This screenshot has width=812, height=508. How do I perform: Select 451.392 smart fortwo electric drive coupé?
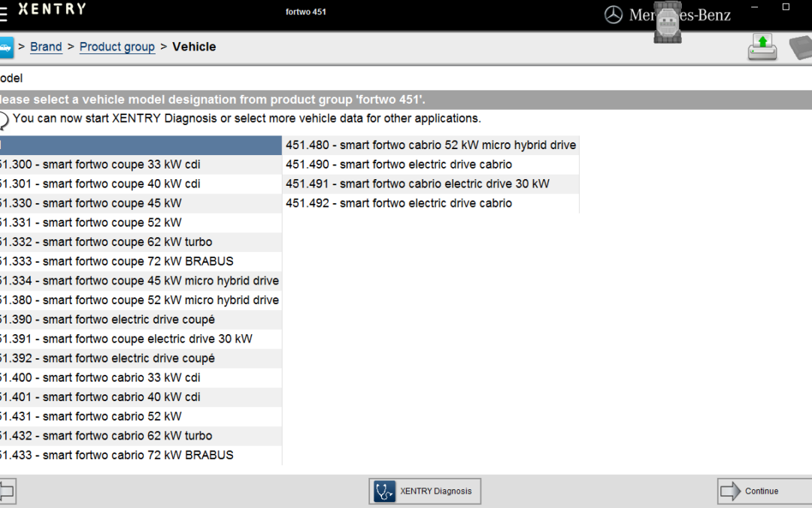(141, 358)
